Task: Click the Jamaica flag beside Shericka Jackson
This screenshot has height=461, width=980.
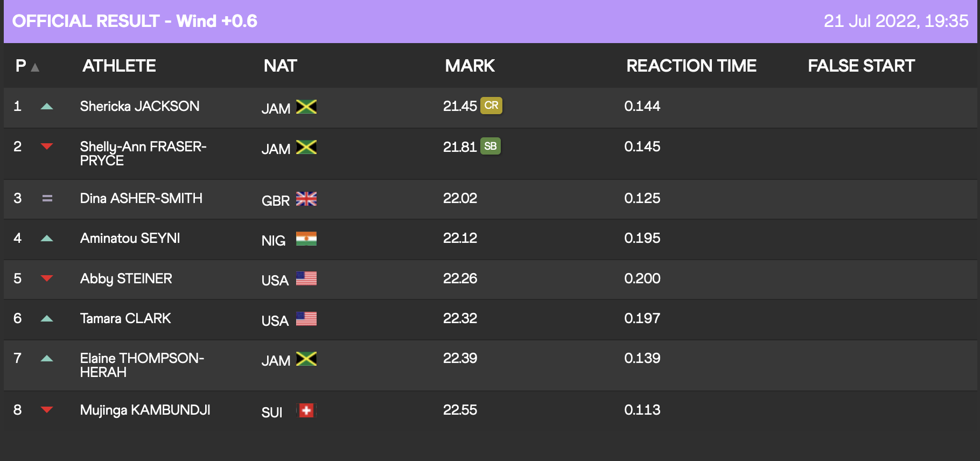Action: tap(306, 107)
